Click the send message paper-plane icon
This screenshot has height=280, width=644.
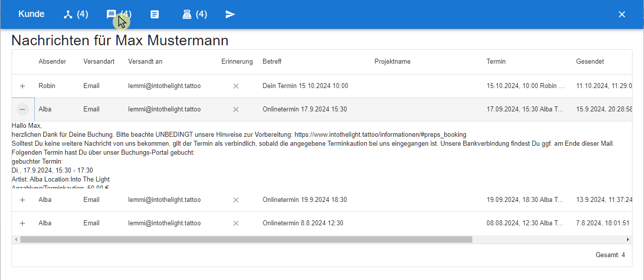point(230,14)
